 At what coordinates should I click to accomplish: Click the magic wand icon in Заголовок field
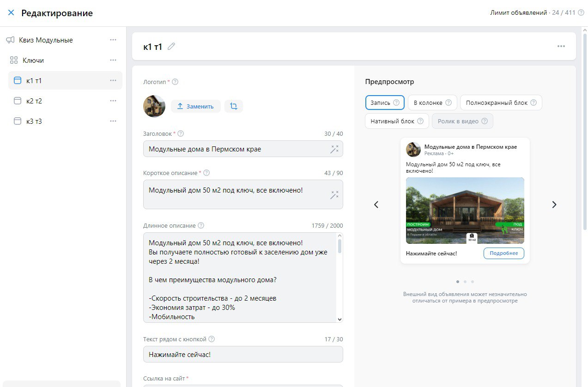click(334, 149)
